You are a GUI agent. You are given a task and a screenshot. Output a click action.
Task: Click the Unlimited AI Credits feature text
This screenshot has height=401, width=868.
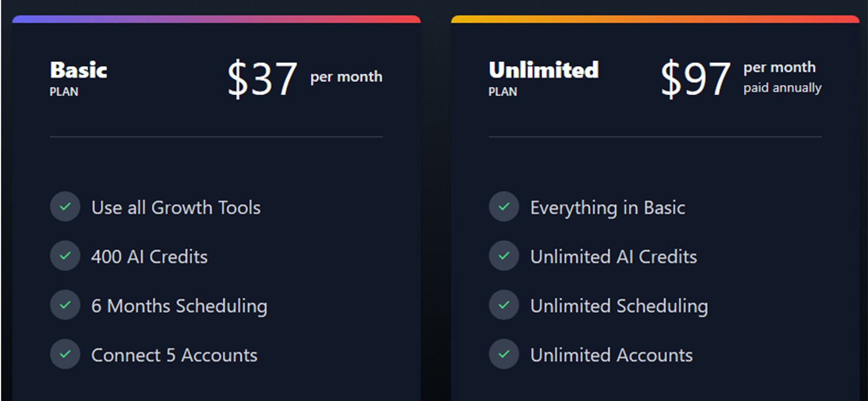click(614, 257)
